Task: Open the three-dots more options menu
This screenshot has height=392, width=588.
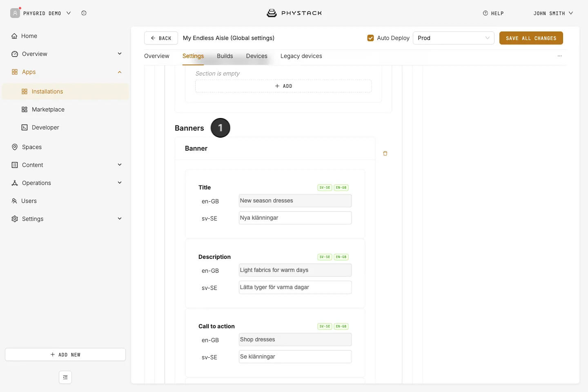Action: pyautogui.click(x=560, y=56)
